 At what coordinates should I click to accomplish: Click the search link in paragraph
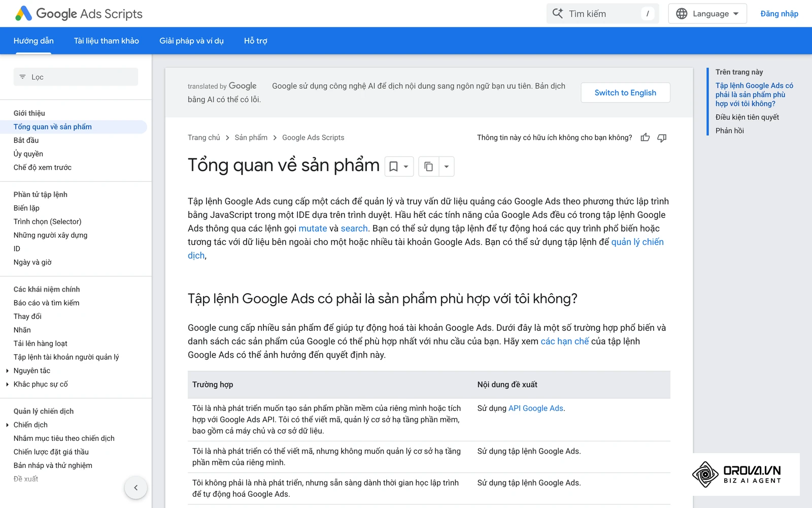354,229
